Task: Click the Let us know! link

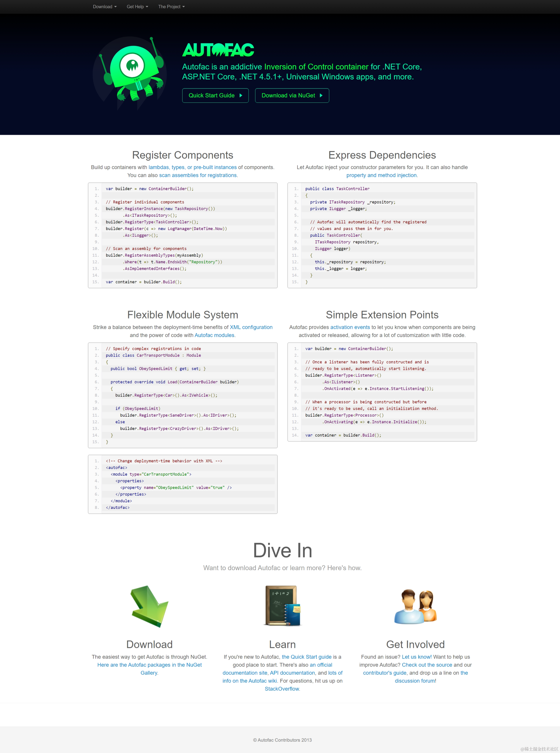Action: [417, 657]
